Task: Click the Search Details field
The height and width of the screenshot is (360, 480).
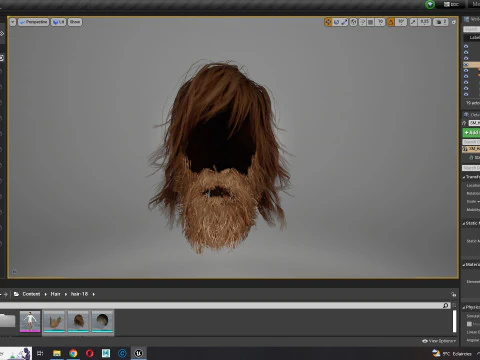Action: click(x=471, y=168)
